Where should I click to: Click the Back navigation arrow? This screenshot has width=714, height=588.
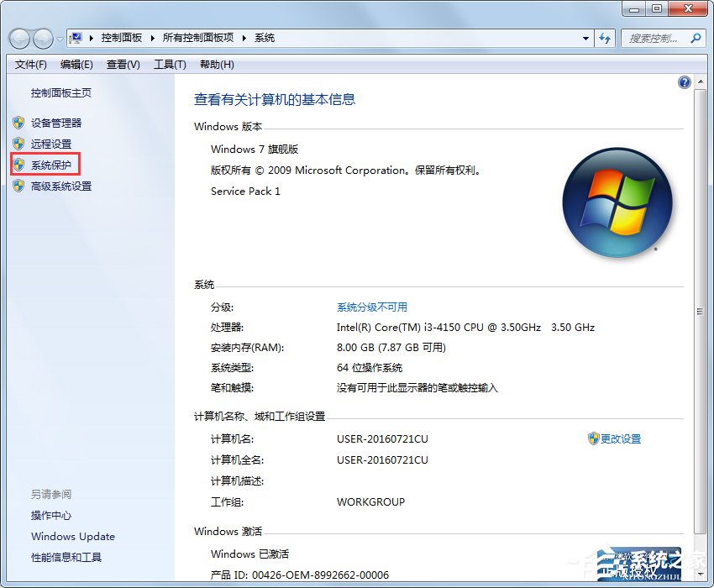point(18,37)
